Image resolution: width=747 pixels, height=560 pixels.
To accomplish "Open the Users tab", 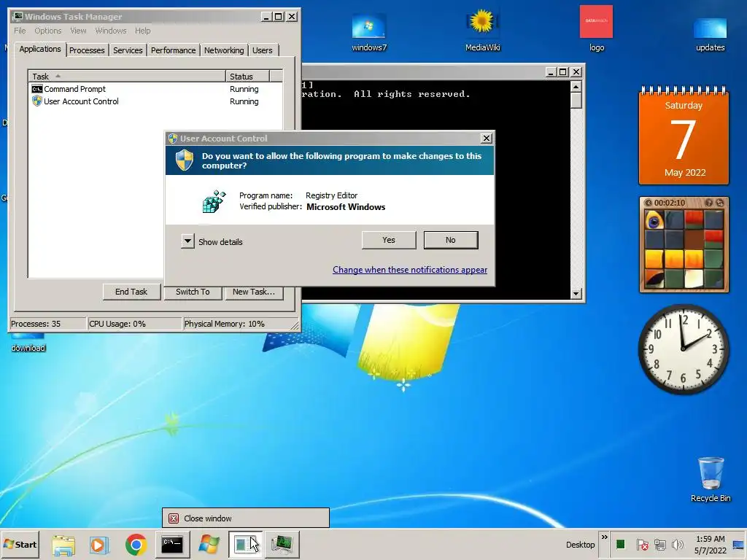I will (263, 50).
